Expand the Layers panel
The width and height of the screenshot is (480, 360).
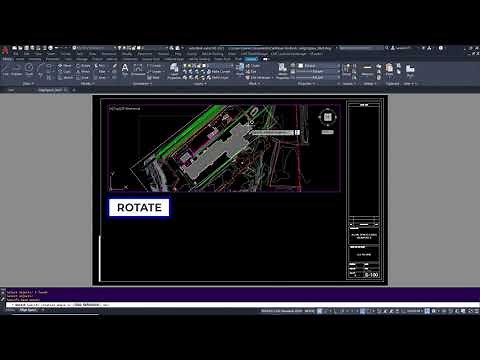click(x=199, y=84)
